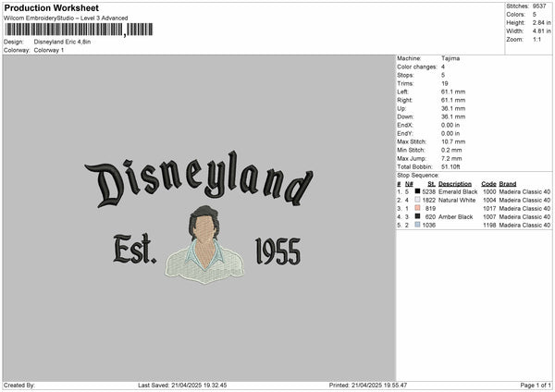
Task: Click the Color changes value 4
Action: 443,67
